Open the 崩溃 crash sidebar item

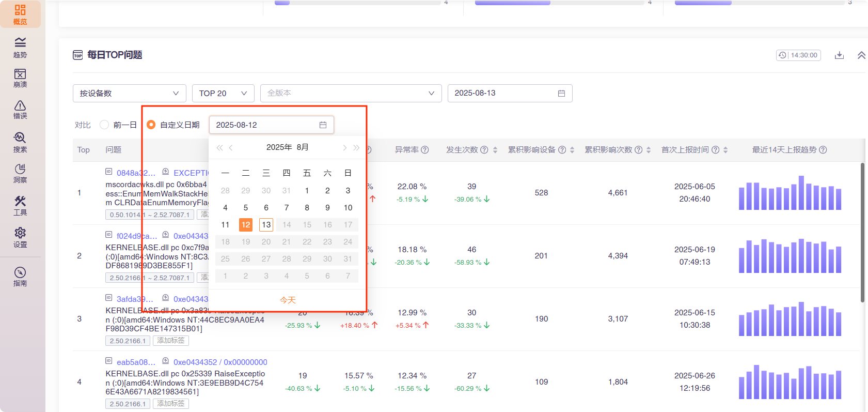click(20, 78)
